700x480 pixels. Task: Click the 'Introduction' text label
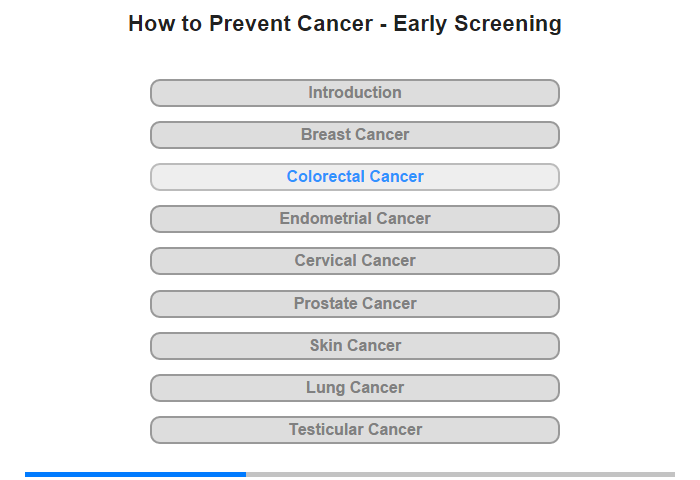[355, 92]
